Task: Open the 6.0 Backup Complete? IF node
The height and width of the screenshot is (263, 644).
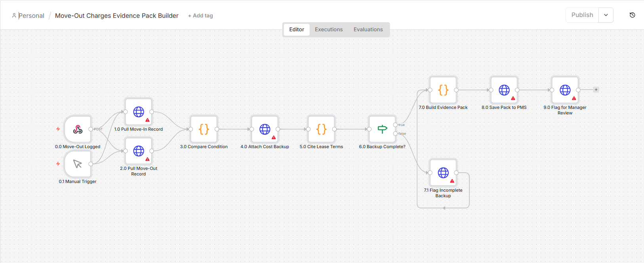Action: click(382, 129)
